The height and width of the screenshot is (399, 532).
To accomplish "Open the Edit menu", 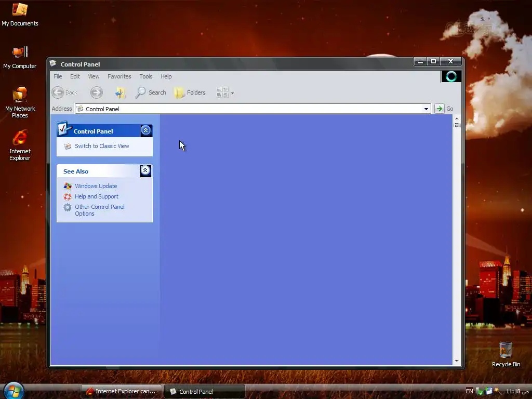I will point(75,76).
